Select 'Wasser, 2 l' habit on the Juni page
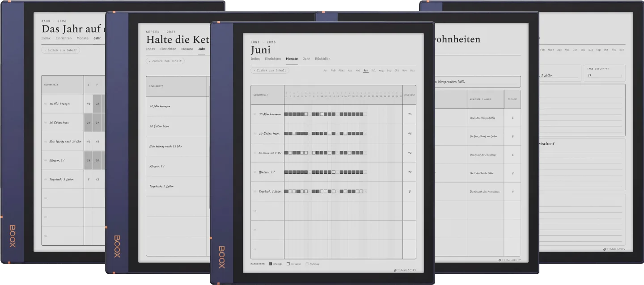The width and height of the screenshot is (644, 285). pyautogui.click(x=267, y=172)
